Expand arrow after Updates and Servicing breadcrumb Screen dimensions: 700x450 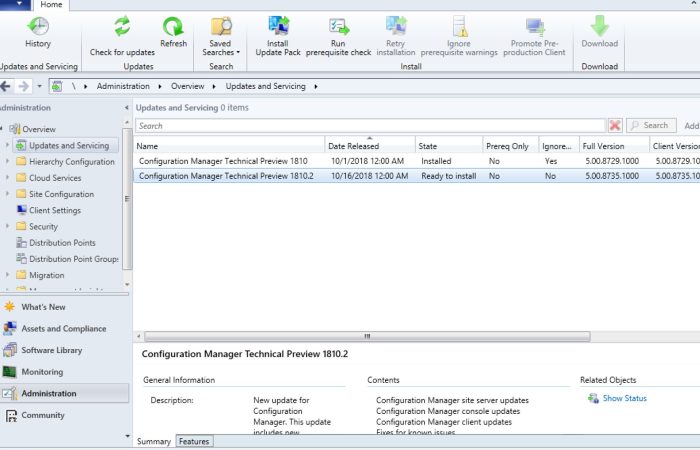coord(316,86)
